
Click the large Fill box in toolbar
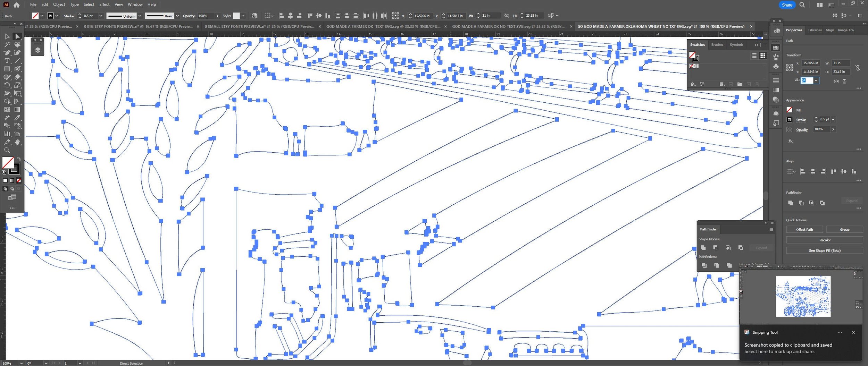[x=8, y=163]
